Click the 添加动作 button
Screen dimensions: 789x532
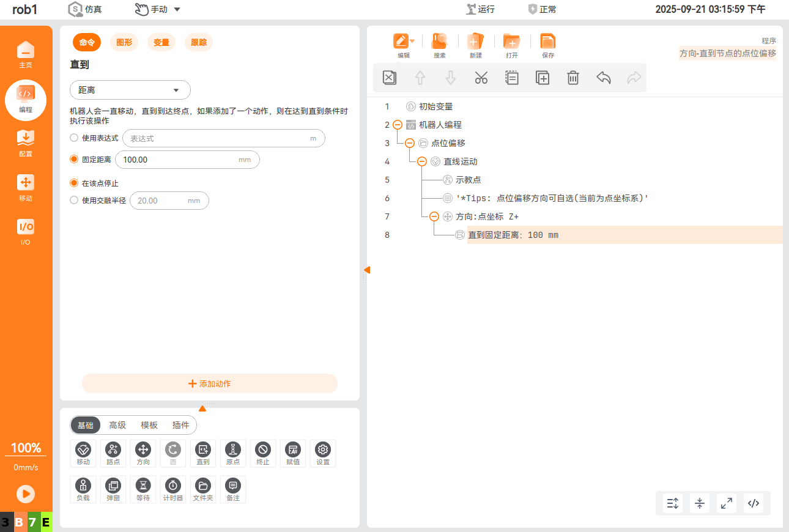(x=210, y=383)
